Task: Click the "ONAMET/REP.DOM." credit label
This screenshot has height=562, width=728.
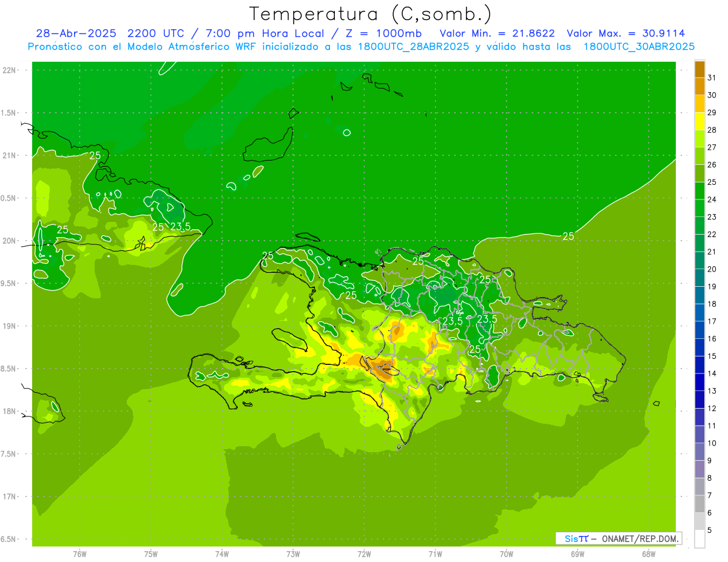Action: [640, 538]
